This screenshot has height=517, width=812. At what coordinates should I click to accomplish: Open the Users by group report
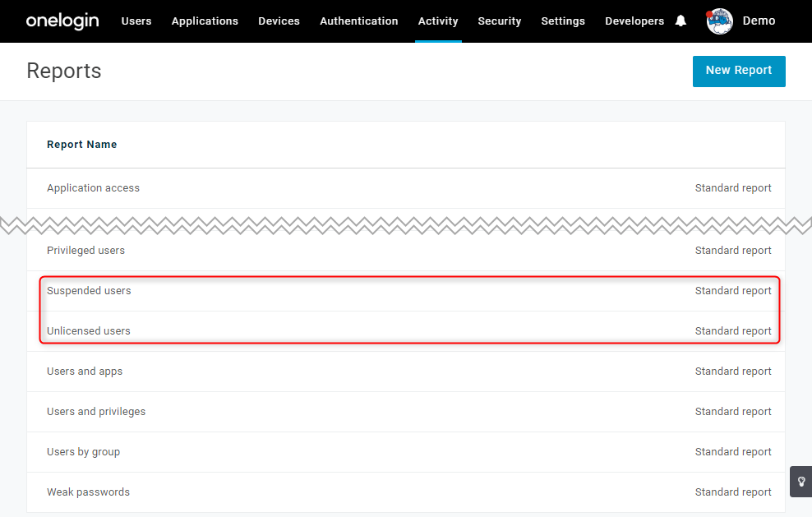(406, 452)
